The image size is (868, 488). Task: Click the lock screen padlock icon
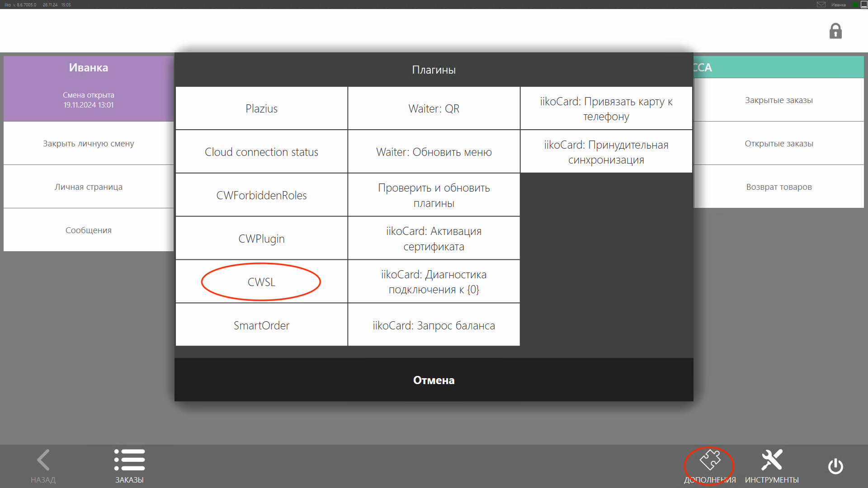[835, 31]
